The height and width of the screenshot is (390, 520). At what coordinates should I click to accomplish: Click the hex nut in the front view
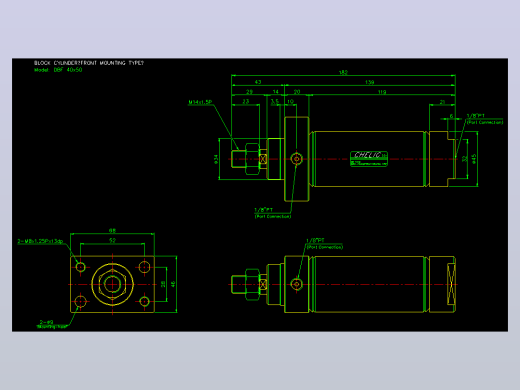coord(112,284)
